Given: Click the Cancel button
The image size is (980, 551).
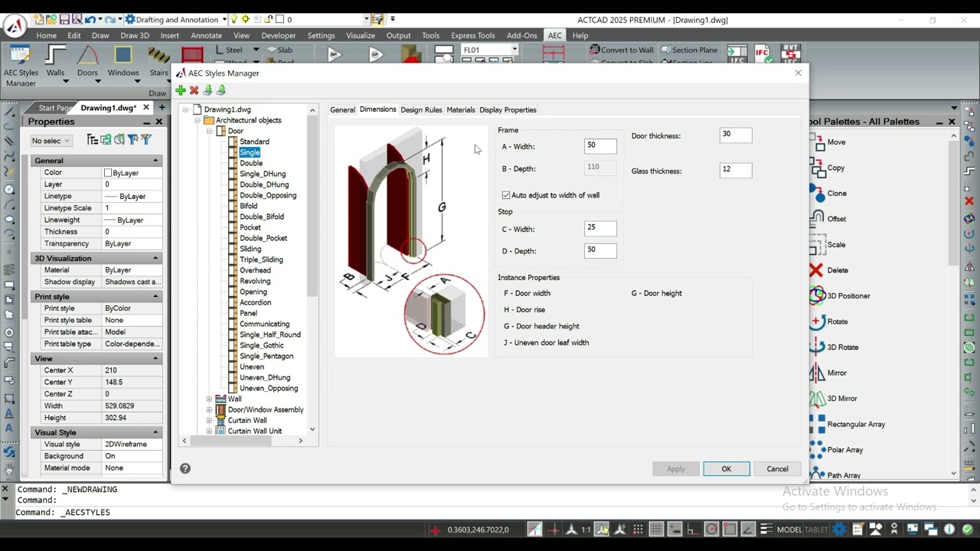Looking at the screenshot, I should point(777,469).
